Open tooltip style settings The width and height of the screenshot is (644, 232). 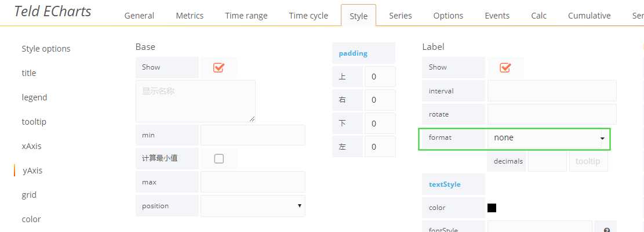34,122
